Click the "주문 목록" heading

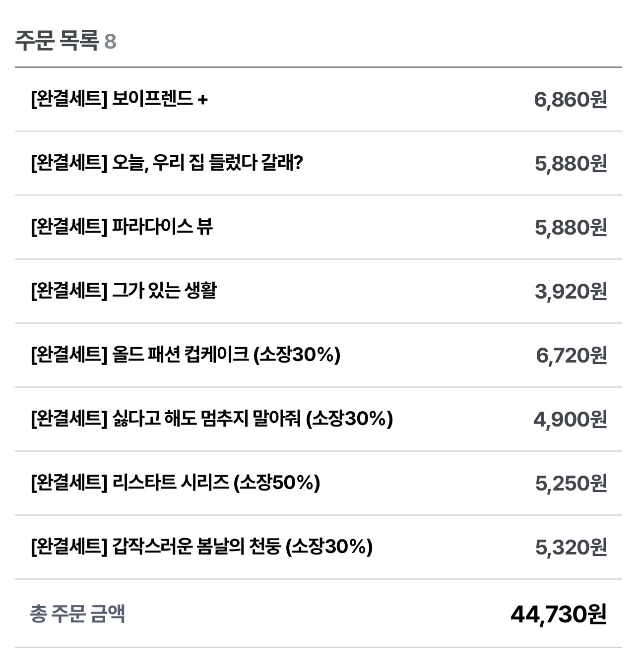click(57, 41)
